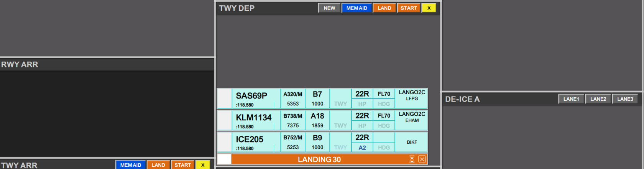644x169 pixels.
Task: Select LANE2 in DE-ICE A panel
Action: [x=598, y=99]
